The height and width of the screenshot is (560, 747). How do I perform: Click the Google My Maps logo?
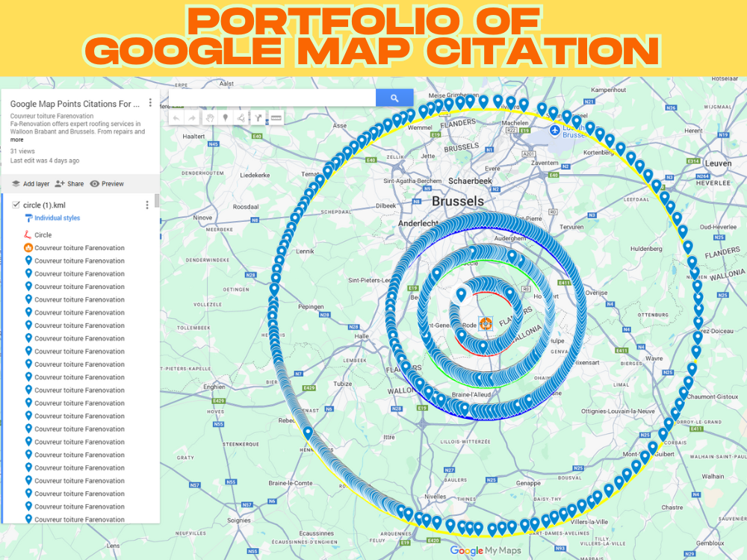pos(485,550)
